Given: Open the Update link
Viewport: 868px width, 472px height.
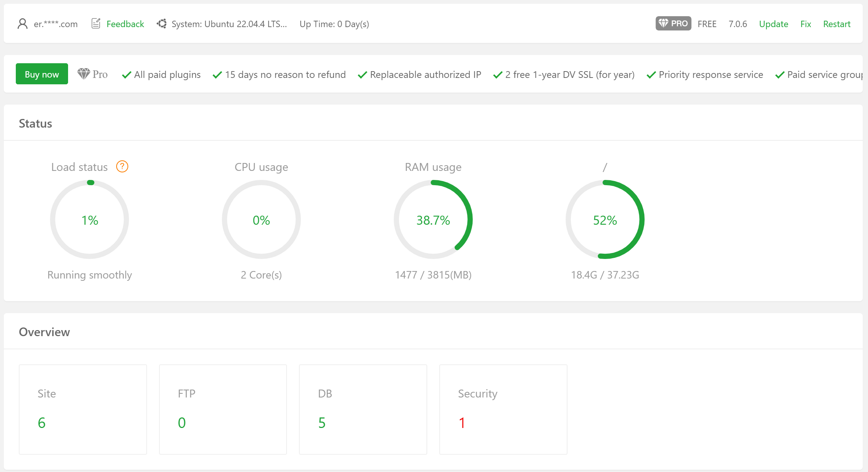Looking at the screenshot, I should coord(773,23).
